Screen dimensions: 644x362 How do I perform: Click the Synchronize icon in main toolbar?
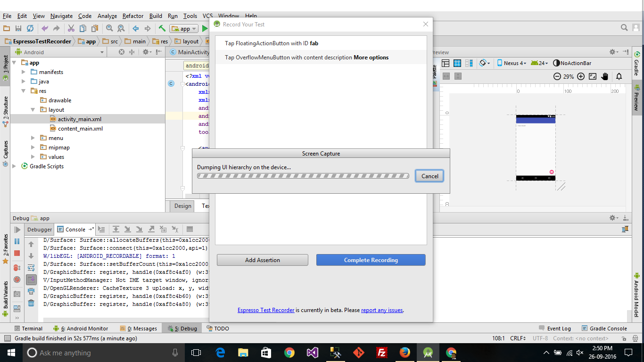pos(30,29)
